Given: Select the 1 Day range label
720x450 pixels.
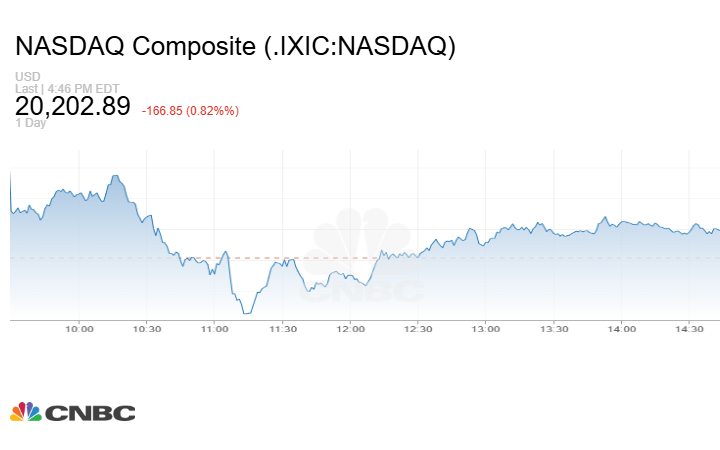Looking at the screenshot, I should 30,124.
